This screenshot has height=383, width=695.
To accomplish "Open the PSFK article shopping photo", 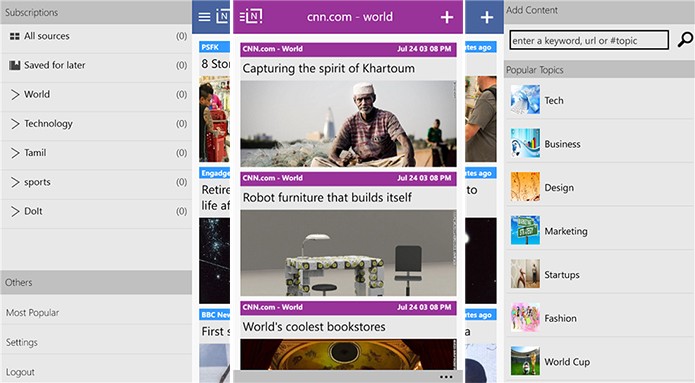I will 215,119.
